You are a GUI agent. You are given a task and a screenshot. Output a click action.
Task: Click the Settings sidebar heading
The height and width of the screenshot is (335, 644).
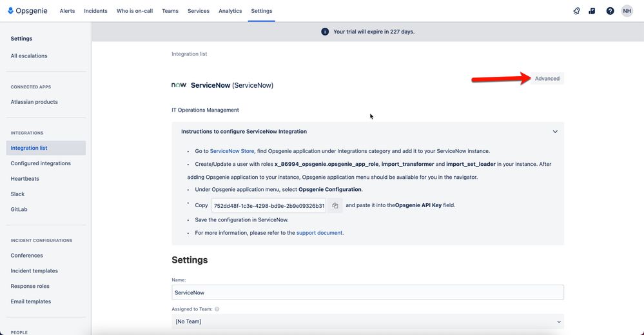click(x=21, y=39)
